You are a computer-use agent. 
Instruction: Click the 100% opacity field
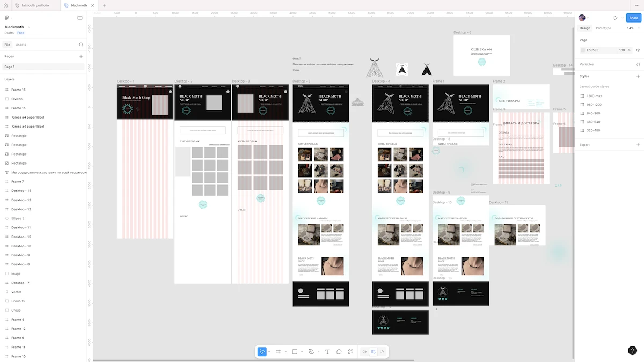coord(623,50)
